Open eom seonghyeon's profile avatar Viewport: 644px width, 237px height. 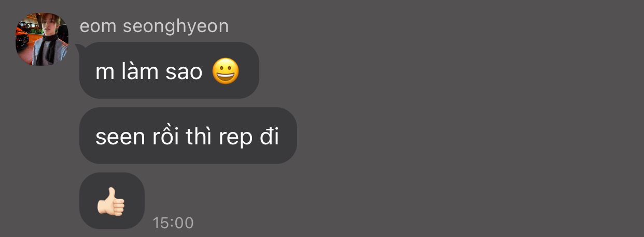pyautogui.click(x=42, y=39)
